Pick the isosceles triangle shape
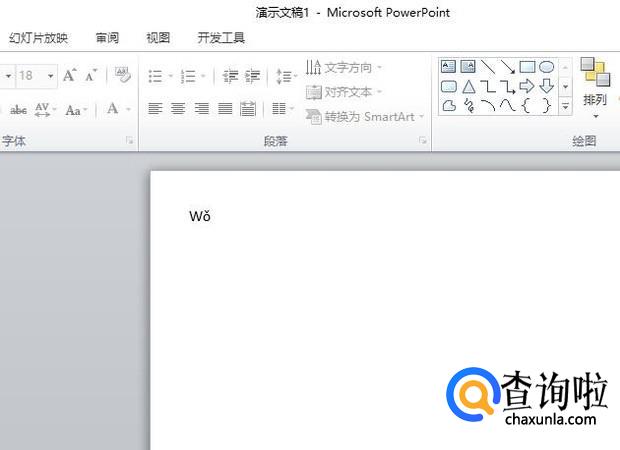620x450 pixels. coord(468,86)
